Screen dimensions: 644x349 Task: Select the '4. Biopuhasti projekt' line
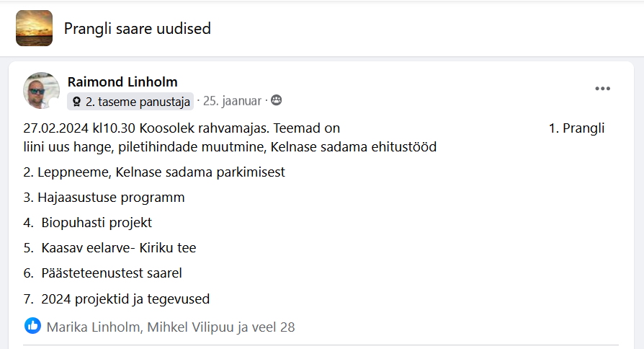(x=87, y=223)
